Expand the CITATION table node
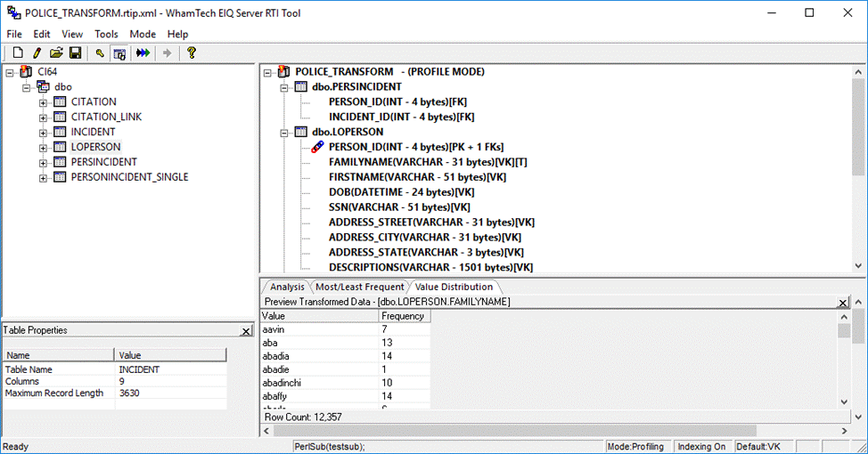The height and width of the screenshot is (454, 868). pyautogui.click(x=43, y=102)
